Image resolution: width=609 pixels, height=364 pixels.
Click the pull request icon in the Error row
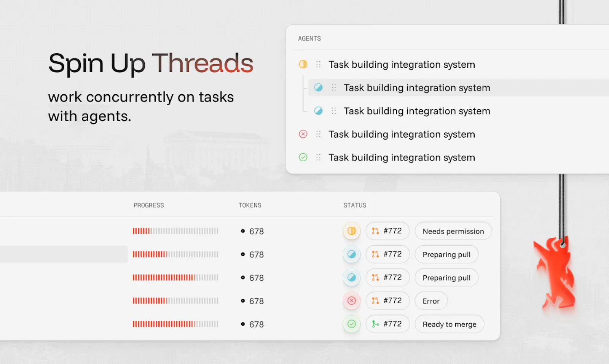click(x=375, y=301)
